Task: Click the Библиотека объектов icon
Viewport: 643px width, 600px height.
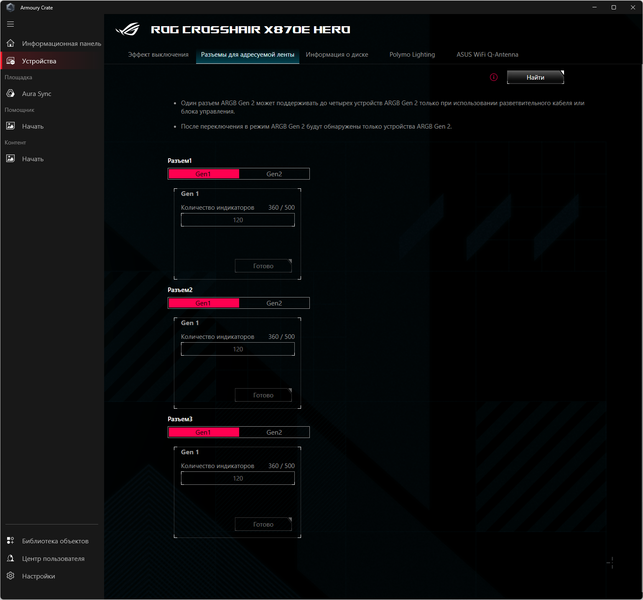Action: tap(11, 541)
